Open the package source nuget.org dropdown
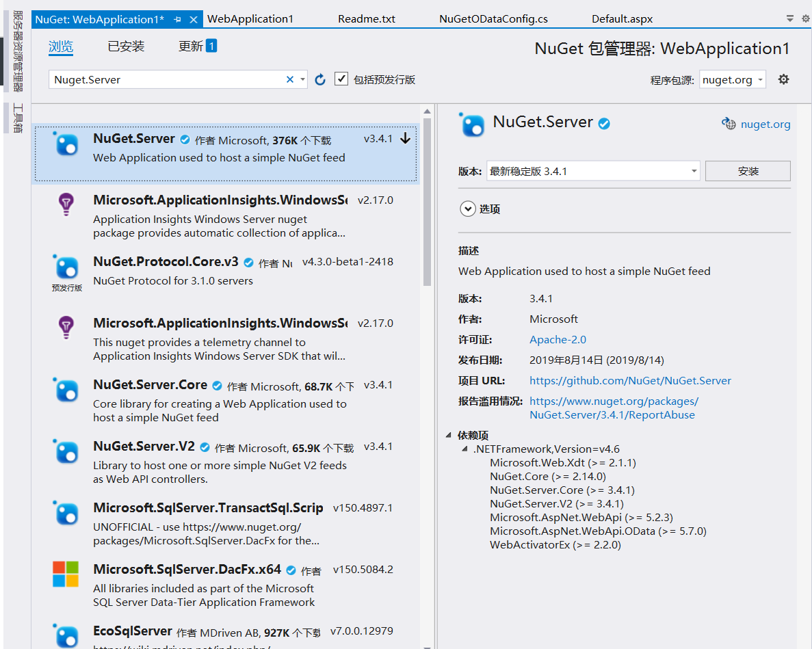812x649 pixels. pos(760,80)
